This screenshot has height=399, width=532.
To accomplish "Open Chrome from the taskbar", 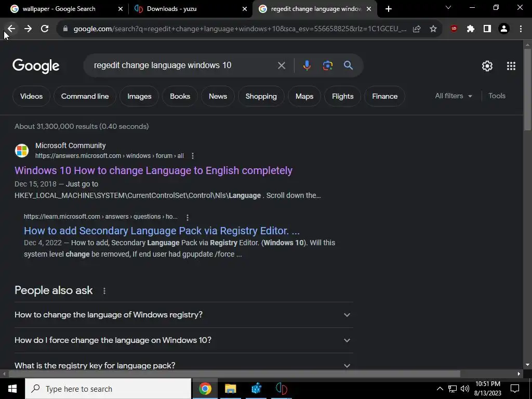I will click(x=205, y=389).
